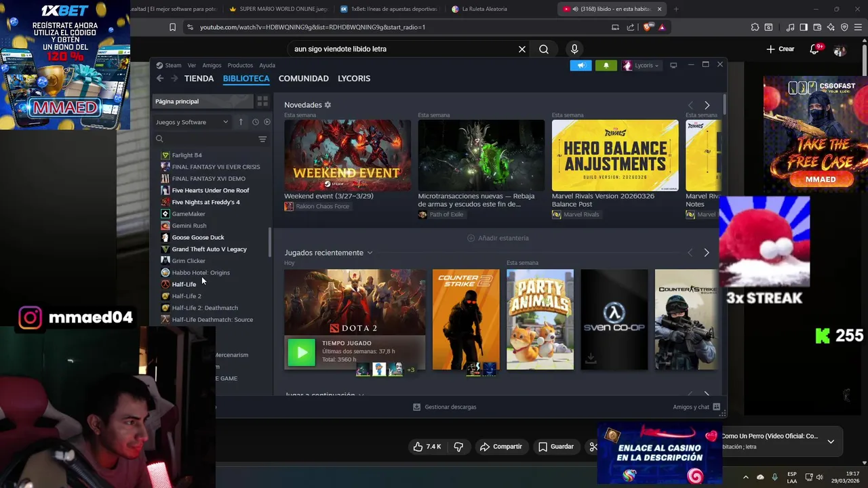Open the Productos menu in Steam

pos(240,65)
